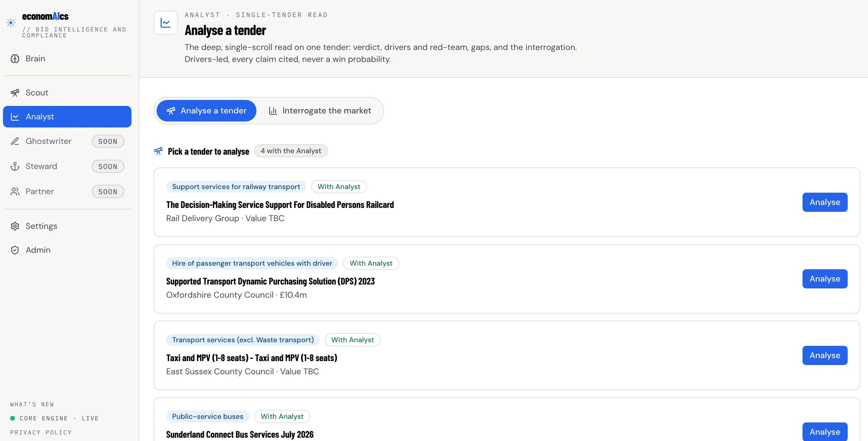Click the Ghostwriter sidebar label
Screen dimensions: 868x441
coord(48,141)
